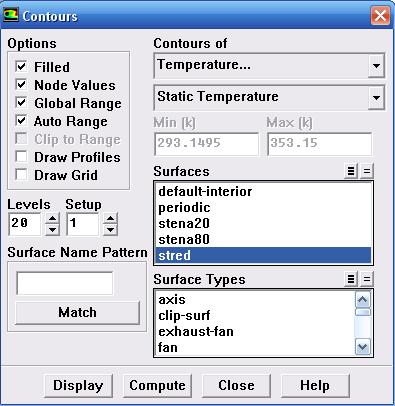Click the Display button

coord(78,385)
